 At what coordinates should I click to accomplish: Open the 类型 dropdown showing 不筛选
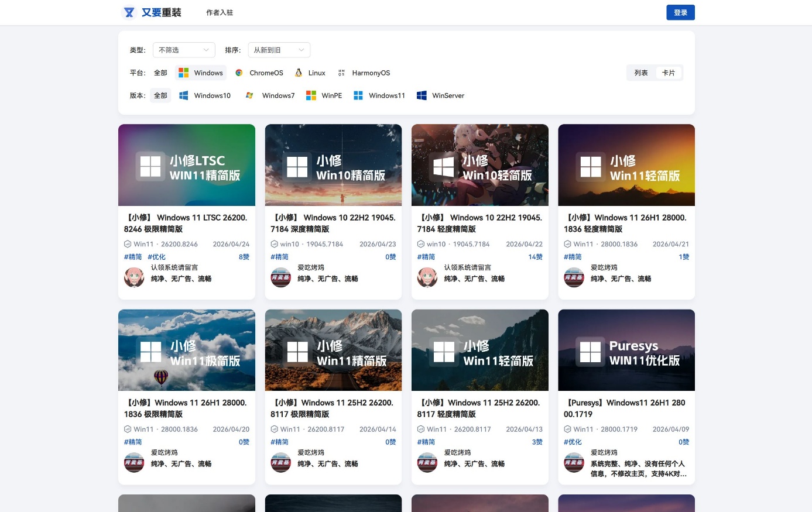click(184, 50)
